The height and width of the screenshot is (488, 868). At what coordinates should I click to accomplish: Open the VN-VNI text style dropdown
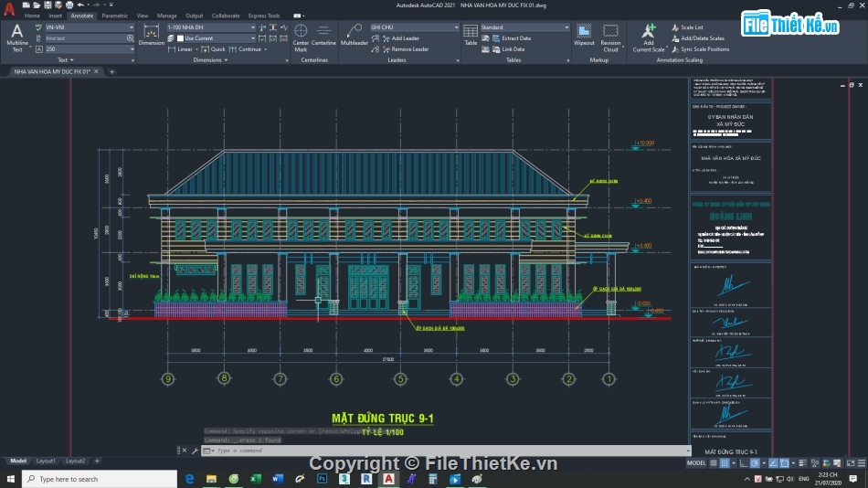(132, 27)
